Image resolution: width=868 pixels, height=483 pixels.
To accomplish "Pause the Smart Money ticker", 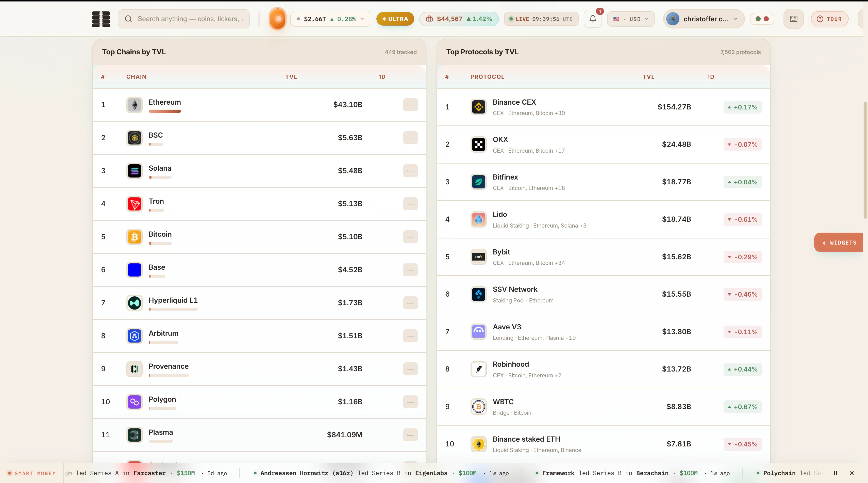I will (x=835, y=473).
